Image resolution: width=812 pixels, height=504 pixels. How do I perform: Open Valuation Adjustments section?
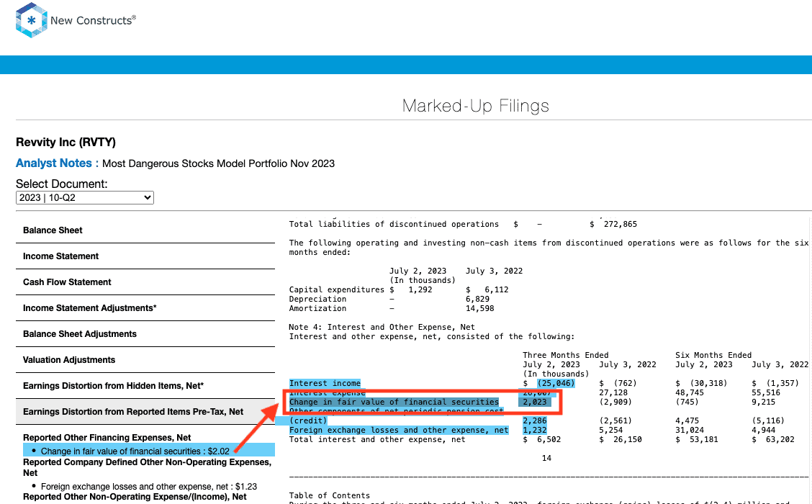(145, 359)
